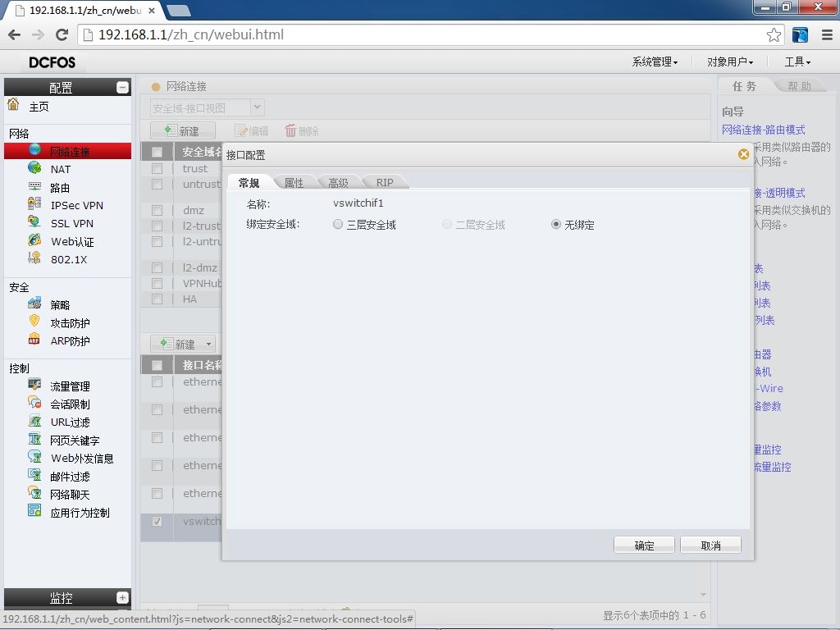Viewport: 840px width, 630px height.
Task: Switch to 常规 tab
Action: pos(249,183)
